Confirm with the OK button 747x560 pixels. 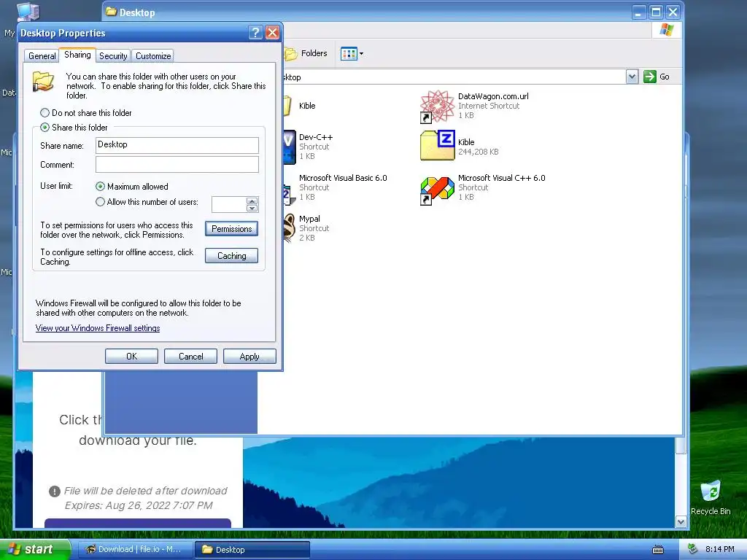click(131, 356)
